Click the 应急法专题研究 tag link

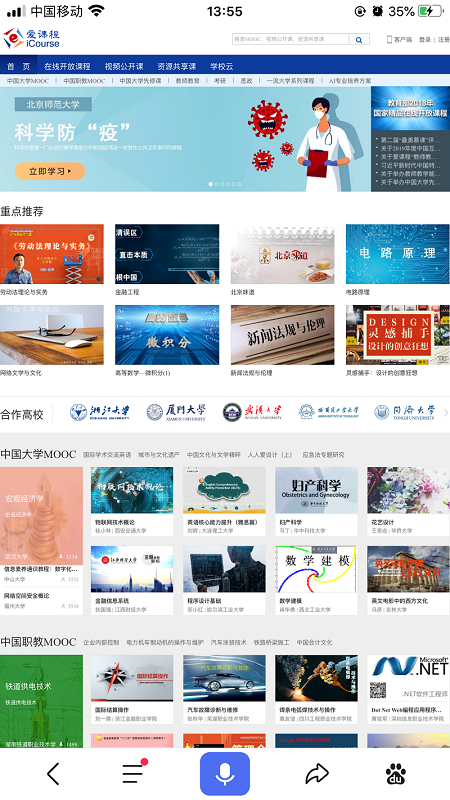tap(323, 455)
